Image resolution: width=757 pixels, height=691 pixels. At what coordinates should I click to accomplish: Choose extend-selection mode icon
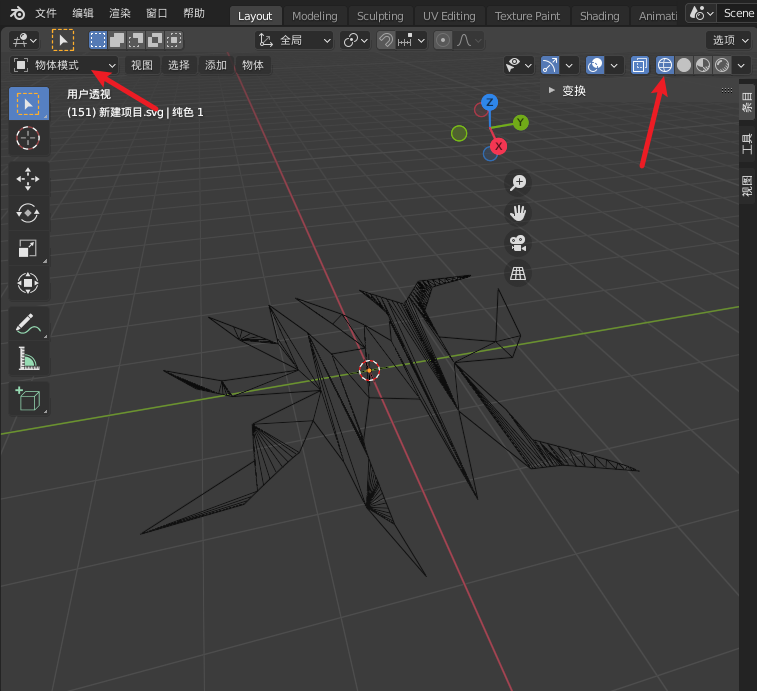(117, 40)
